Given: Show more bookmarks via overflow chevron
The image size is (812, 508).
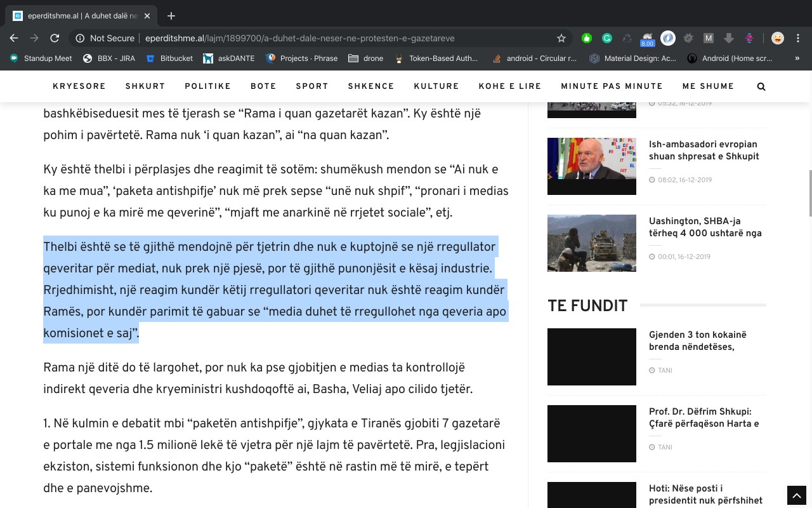Looking at the screenshot, I should [x=797, y=58].
